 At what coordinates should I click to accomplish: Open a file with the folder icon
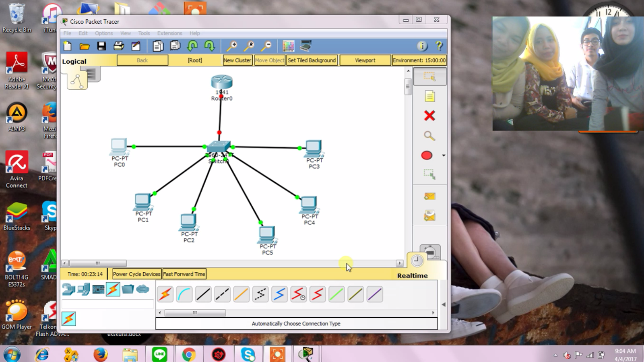pyautogui.click(x=85, y=46)
